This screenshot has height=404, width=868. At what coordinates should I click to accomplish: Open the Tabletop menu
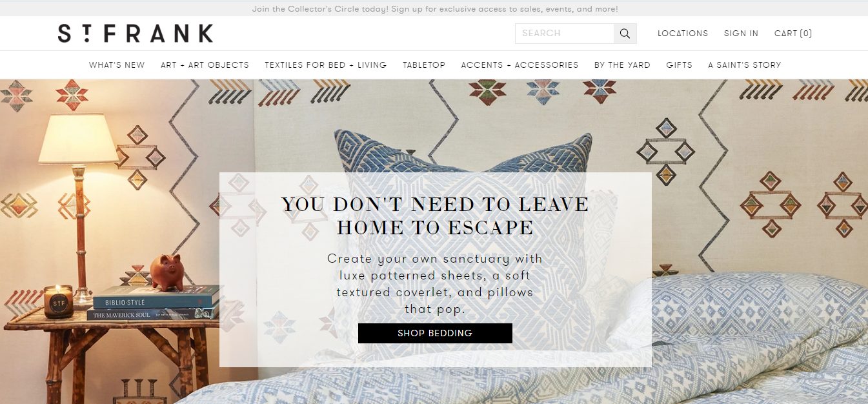click(x=424, y=65)
